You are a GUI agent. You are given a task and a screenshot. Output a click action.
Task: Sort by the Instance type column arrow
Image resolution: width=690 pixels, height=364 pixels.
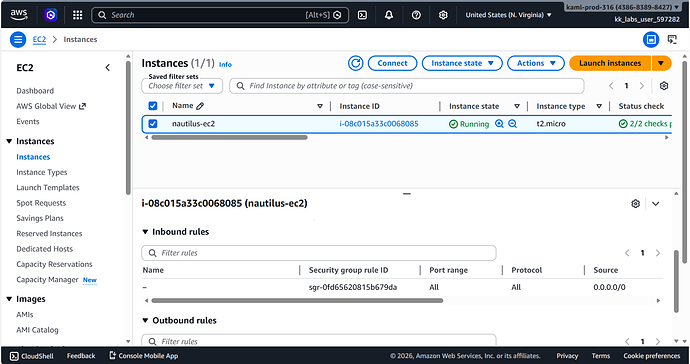[599, 106]
